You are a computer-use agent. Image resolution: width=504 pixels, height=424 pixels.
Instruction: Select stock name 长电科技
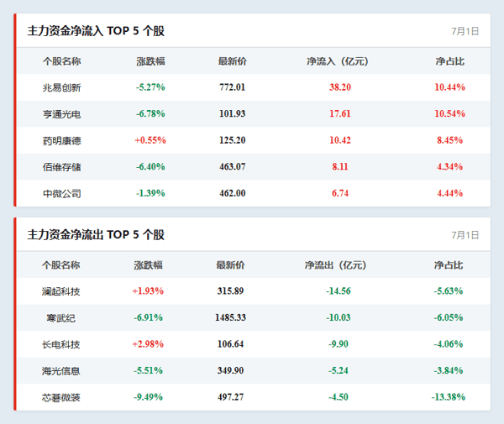[x=60, y=344]
